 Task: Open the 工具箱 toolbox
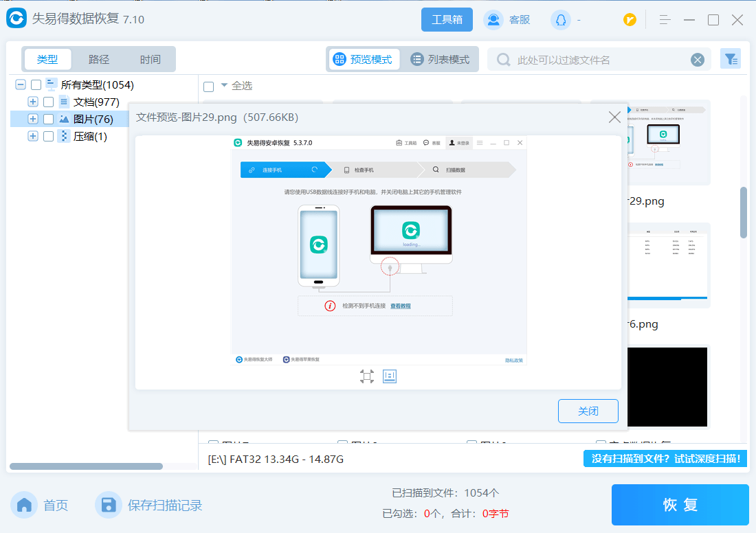pos(447,19)
